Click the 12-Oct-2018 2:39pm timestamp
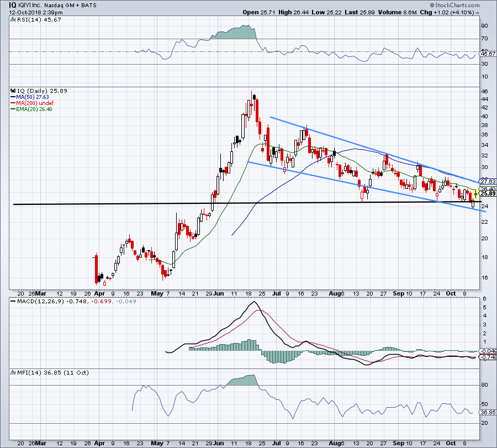The width and height of the screenshot is (497, 448). pos(36,13)
